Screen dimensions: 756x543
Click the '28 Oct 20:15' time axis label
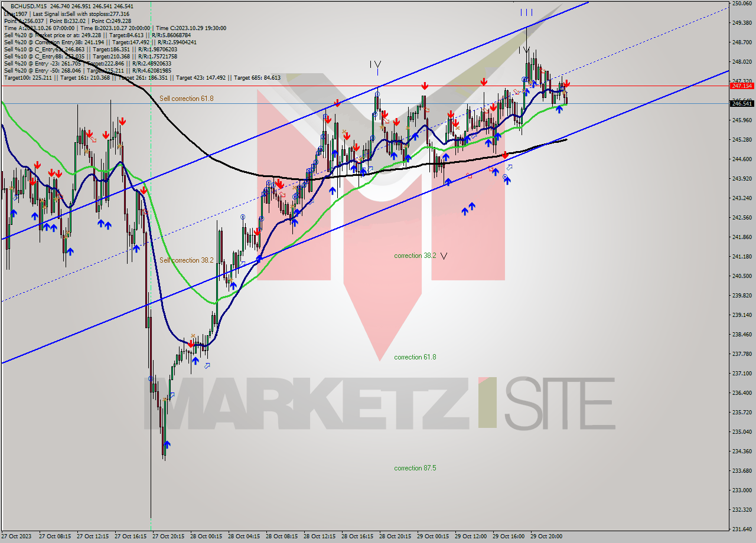point(395,537)
